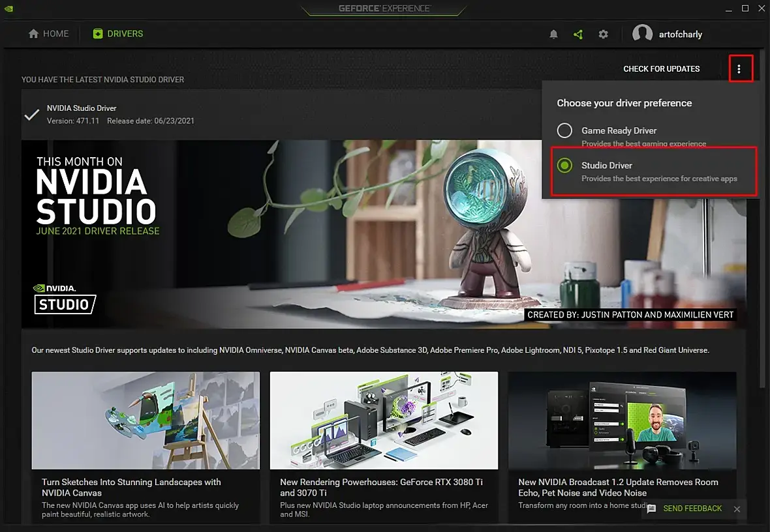Open the notifications bell
This screenshot has height=532, width=770.
click(553, 34)
